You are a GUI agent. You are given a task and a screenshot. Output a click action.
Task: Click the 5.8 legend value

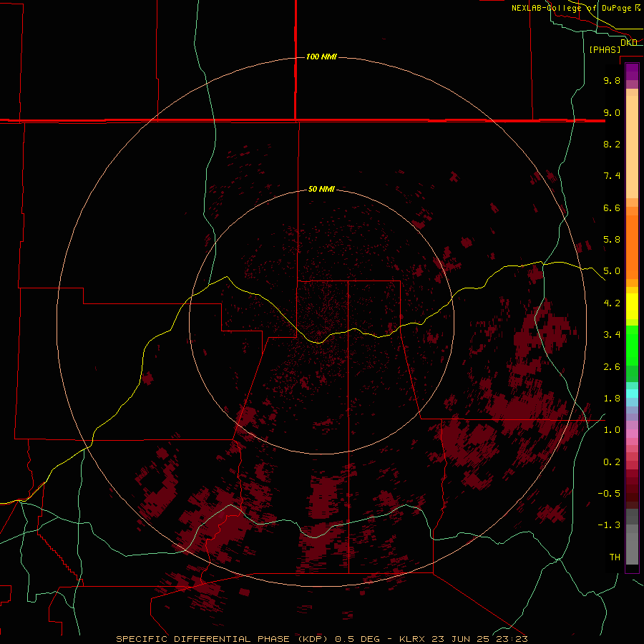[x=612, y=240]
